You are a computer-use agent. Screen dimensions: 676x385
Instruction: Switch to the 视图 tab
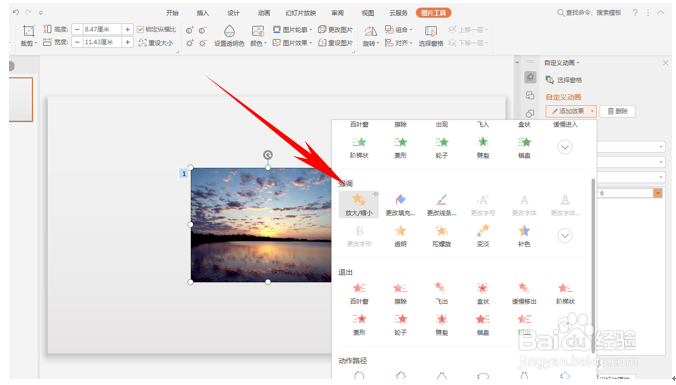click(368, 13)
